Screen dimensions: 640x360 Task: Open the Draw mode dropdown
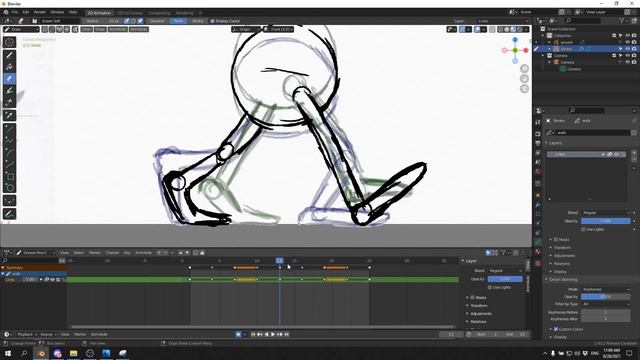click(x=21, y=29)
